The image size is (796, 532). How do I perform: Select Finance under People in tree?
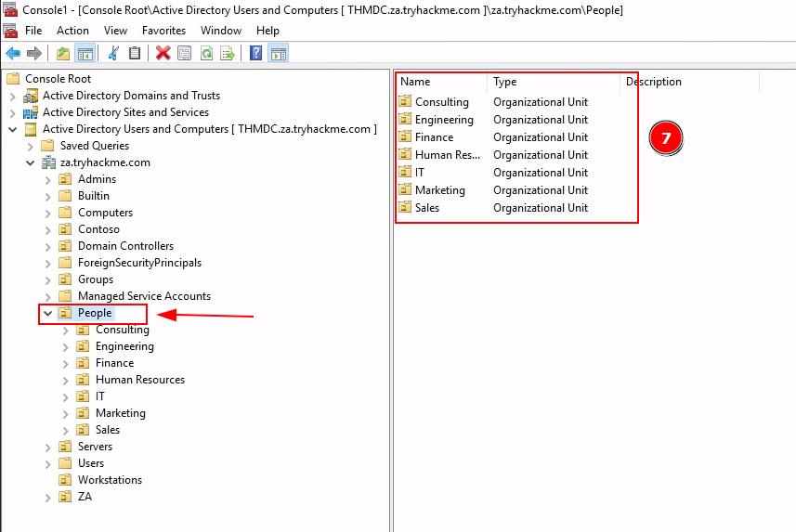(115, 363)
